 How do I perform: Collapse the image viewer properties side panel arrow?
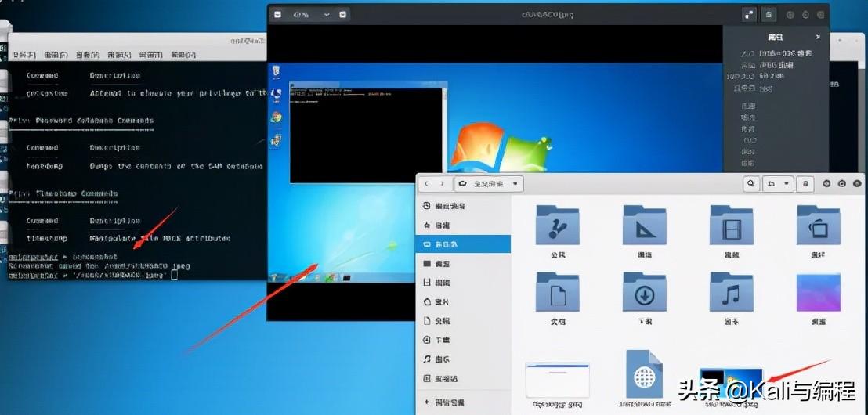(x=818, y=37)
